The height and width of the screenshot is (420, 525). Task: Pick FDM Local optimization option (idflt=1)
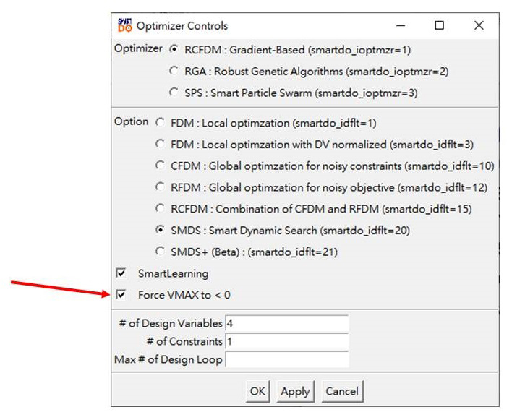pyautogui.click(x=160, y=123)
